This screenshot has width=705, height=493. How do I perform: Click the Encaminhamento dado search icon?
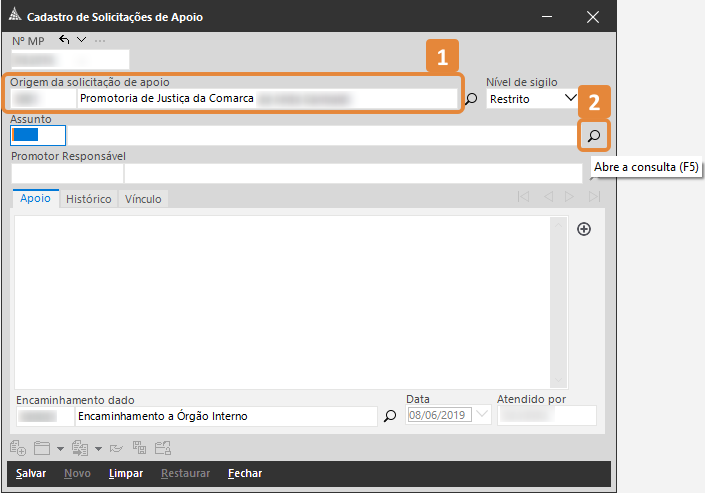pos(390,416)
